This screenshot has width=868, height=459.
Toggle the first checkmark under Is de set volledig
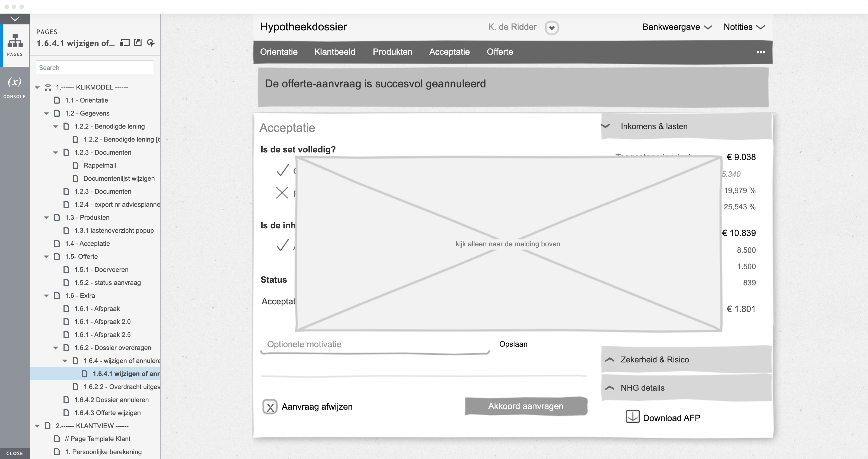pyautogui.click(x=282, y=170)
